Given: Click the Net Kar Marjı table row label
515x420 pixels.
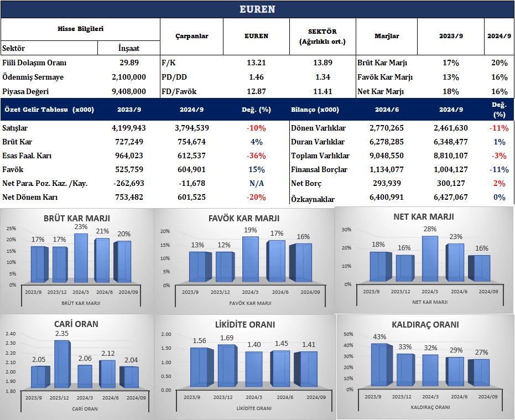Looking at the screenshot, I should click(x=381, y=92).
